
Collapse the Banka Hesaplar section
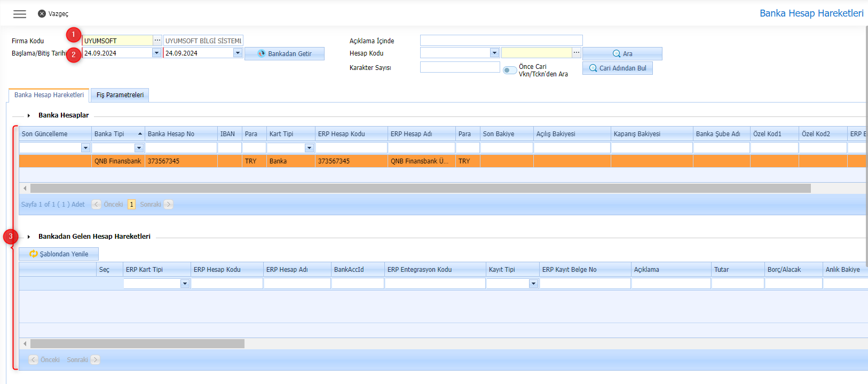29,115
